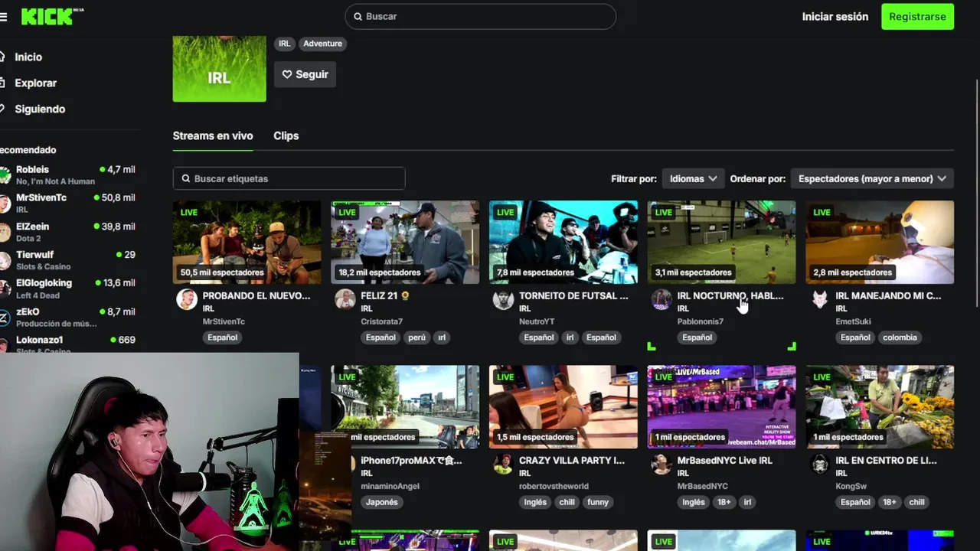Open the Espectadores (mayor a menor) sort dropdown
980x551 pixels.
[x=872, y=178]
